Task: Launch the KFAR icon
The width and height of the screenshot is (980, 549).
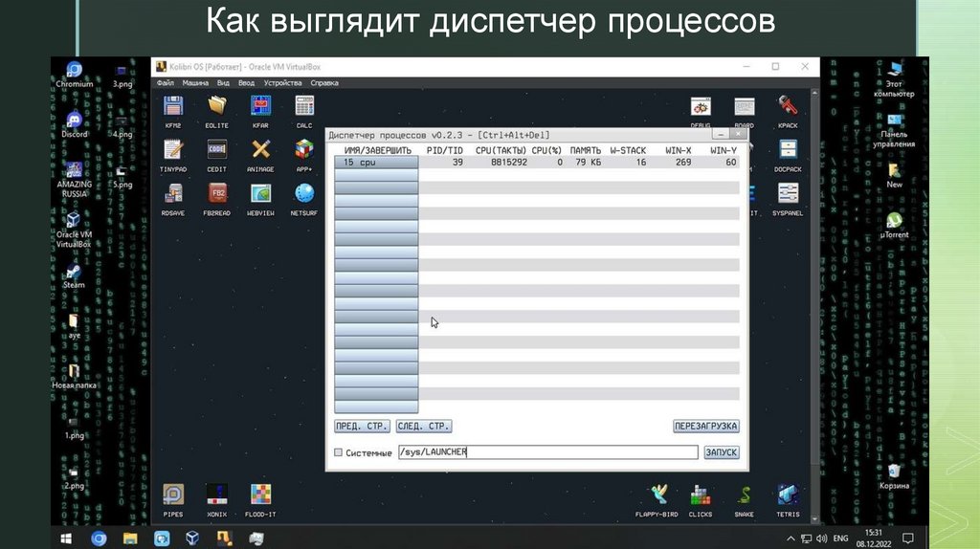Action: (x=260, y=106)
